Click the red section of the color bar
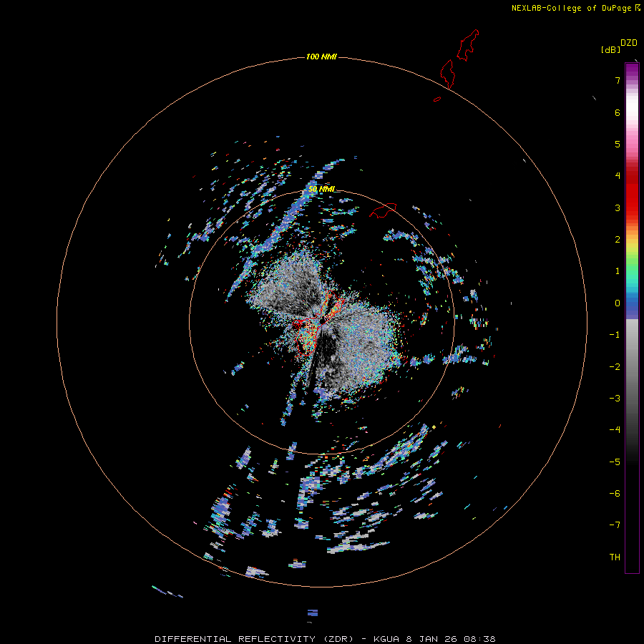 (632, 193)
